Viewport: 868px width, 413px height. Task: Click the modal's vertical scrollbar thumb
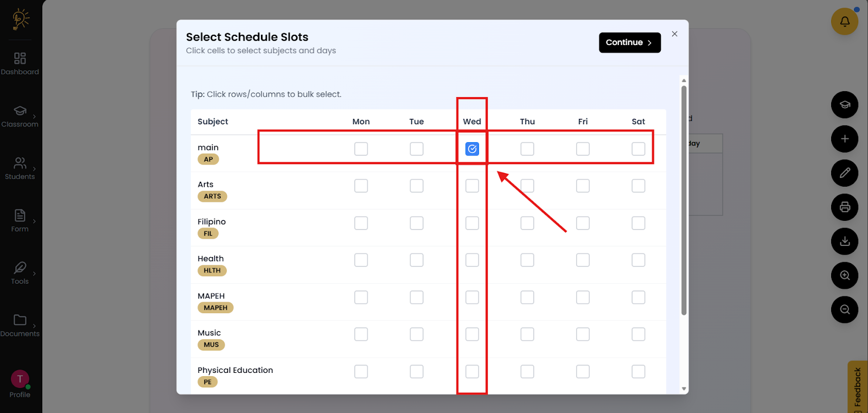pos(684,200)
